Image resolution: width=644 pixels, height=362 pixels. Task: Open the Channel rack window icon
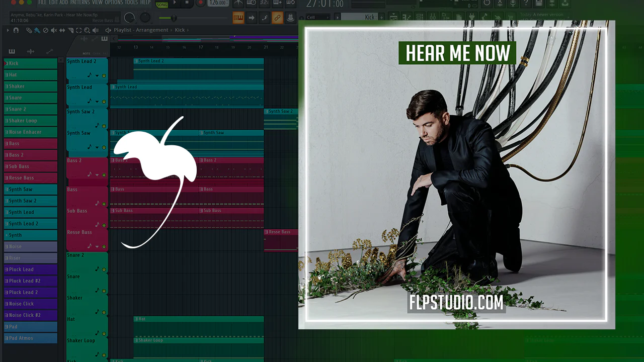[419, 17]
